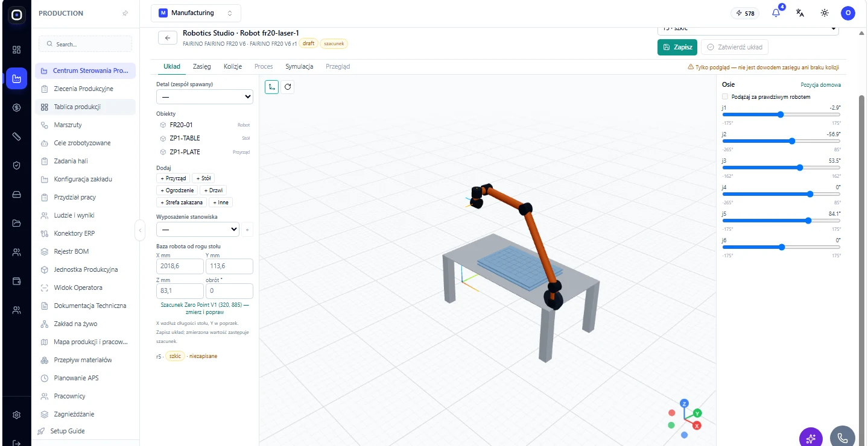Viewport: 868px width, 446px height.
Task: Open the language translate icon
Action: 800,13
